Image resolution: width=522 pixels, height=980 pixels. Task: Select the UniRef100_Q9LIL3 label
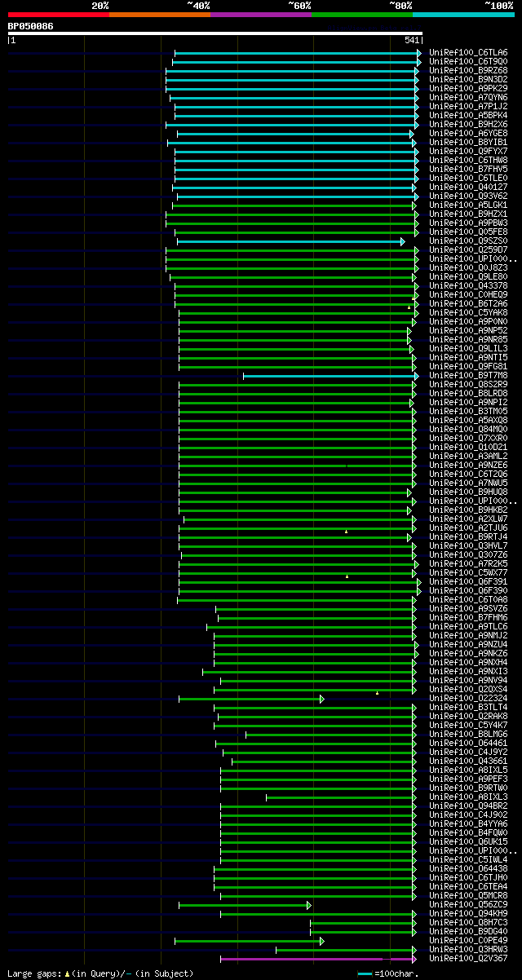(468, 348)
